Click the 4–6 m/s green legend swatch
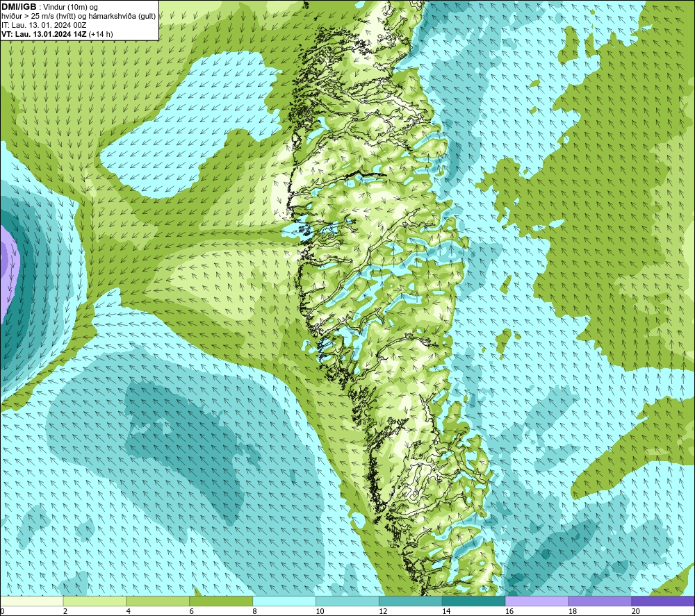The width and height of the screenshot is (695, 616). pyautogui.click(x=158, y=601)
